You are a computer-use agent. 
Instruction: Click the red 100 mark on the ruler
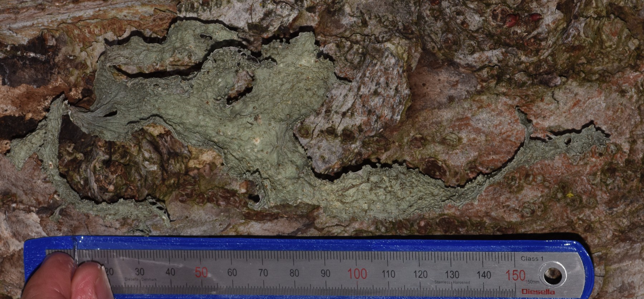click(x=357, y=274)
